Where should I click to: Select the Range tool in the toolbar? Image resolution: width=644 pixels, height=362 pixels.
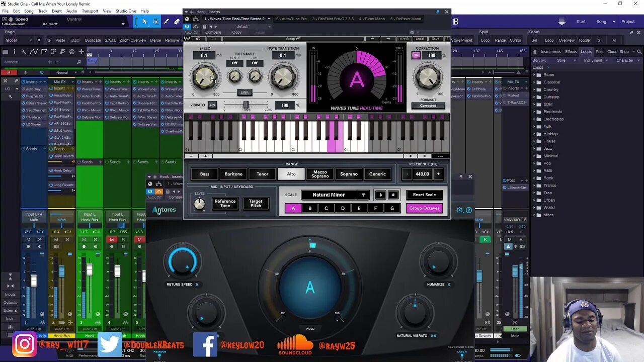(155, 22)
